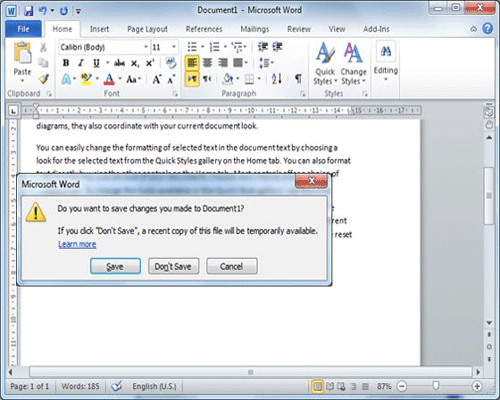
Task: Click the zoom slider handle in status bar
Action: (436, 386)
